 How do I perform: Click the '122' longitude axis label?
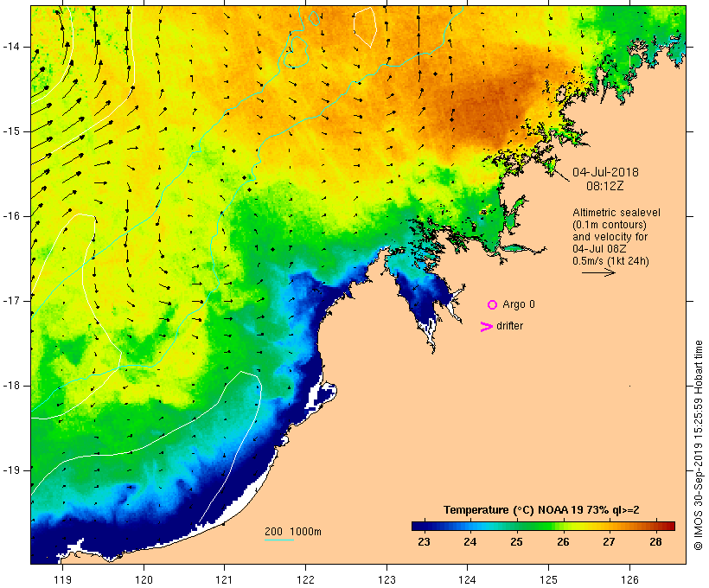pos(306,579)
